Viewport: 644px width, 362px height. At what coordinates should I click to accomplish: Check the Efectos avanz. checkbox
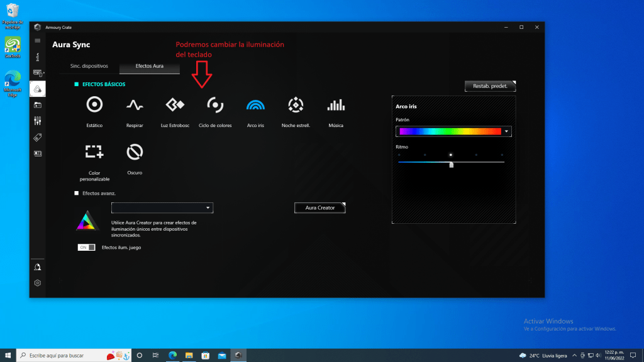pos(77,194)
